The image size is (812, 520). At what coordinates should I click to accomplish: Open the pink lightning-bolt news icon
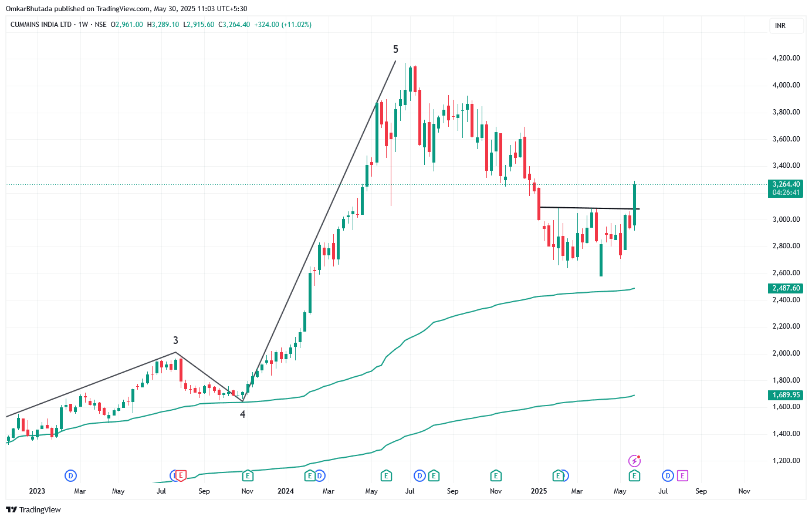pos(634,461)
